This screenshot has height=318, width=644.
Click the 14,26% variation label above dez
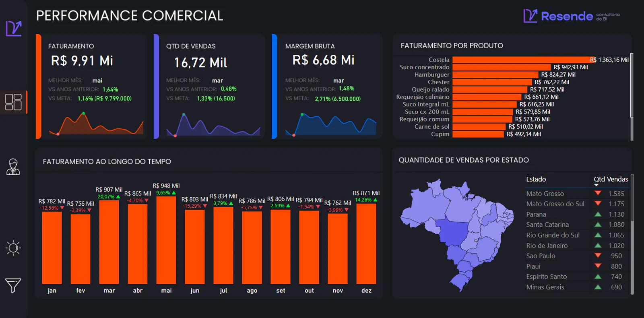pos(366,200)
